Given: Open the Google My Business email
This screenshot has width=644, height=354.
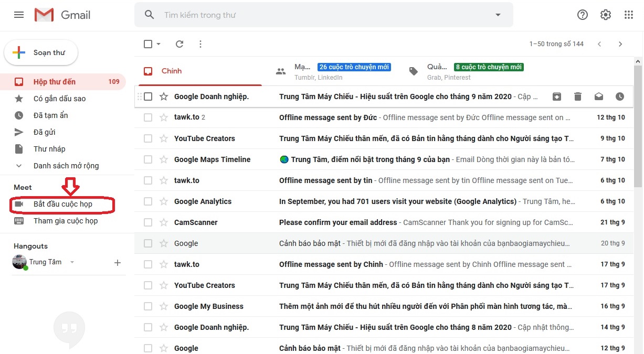Looking at the screenshot, I should (x=384, y=306).
